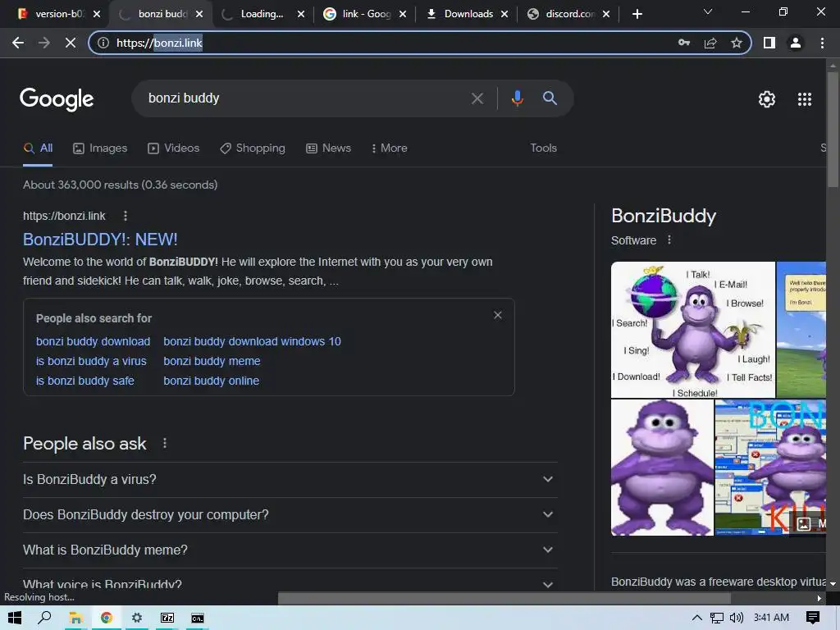Open File Explorer from the taskbar

pyautogui.click(x=75, y=618)
